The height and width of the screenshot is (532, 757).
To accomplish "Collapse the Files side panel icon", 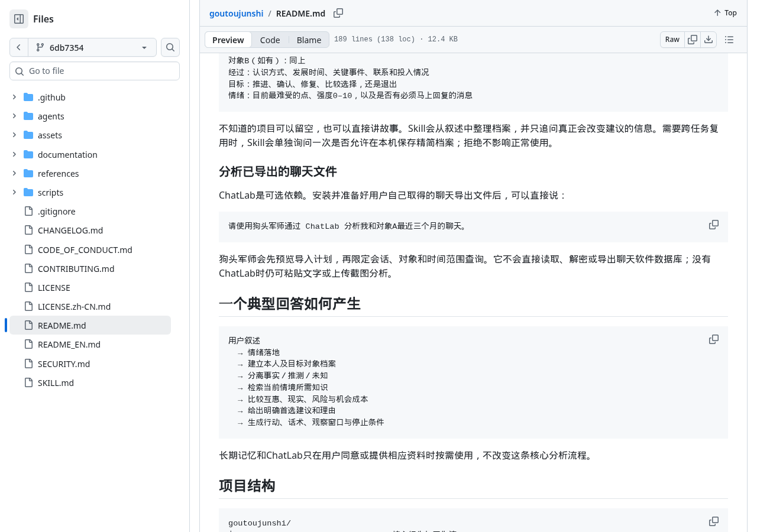I will 19,19.
